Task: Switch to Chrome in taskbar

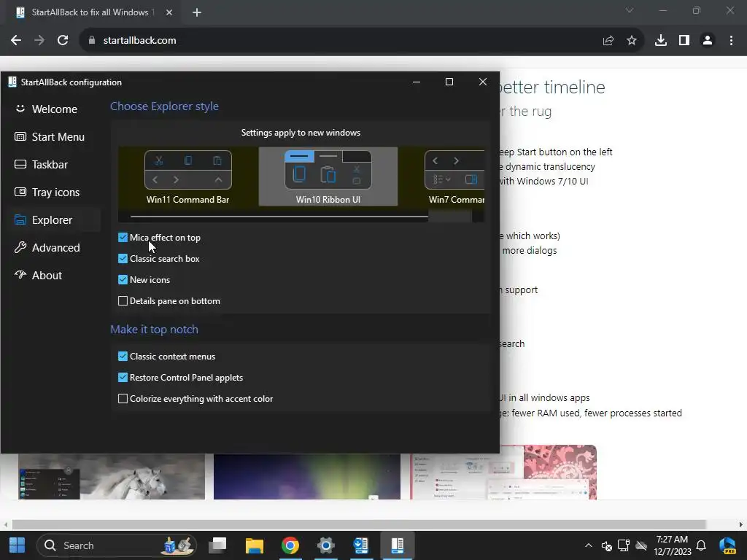Action: [x=290, y=545]
